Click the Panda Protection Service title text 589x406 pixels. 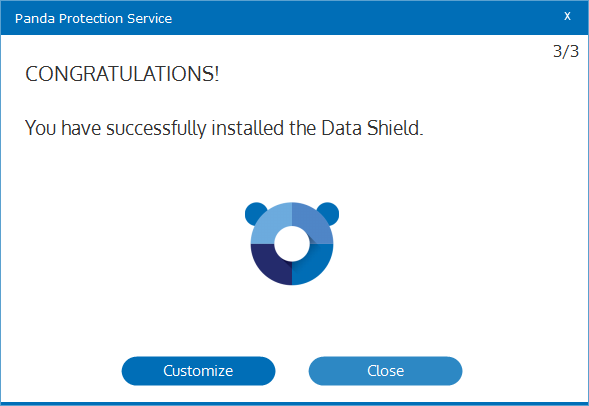click(x=94, y=18)
